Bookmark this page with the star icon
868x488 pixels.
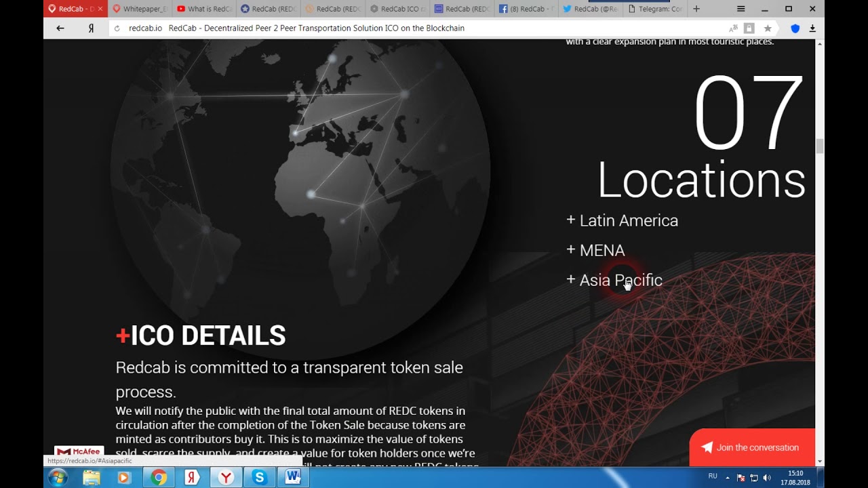click(x=768, y=28)
